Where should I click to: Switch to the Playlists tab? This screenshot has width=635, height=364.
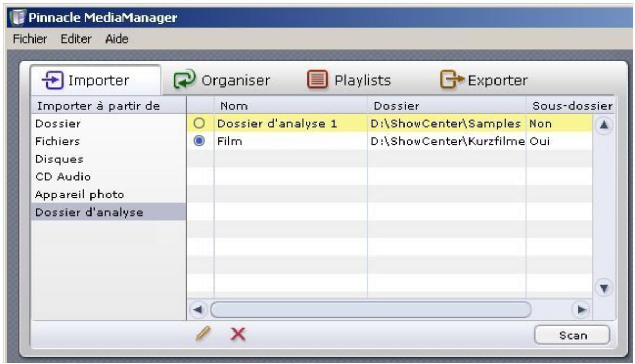pos(349,80)
